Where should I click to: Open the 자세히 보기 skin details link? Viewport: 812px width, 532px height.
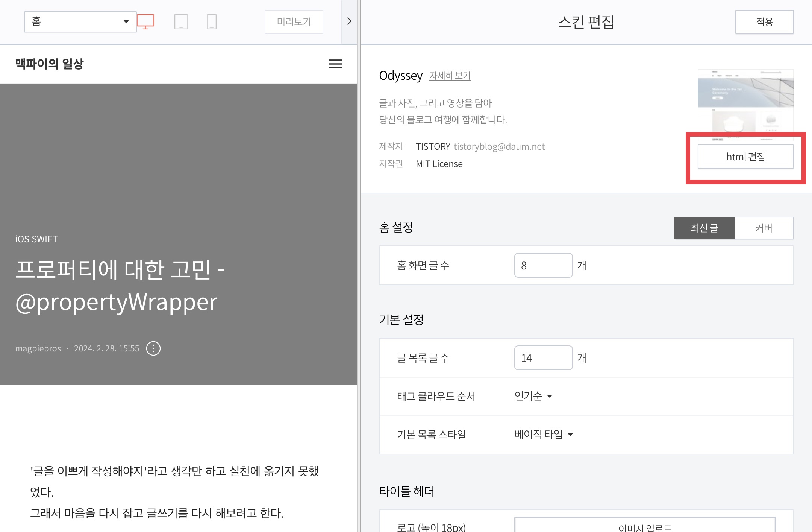point(450,76)
